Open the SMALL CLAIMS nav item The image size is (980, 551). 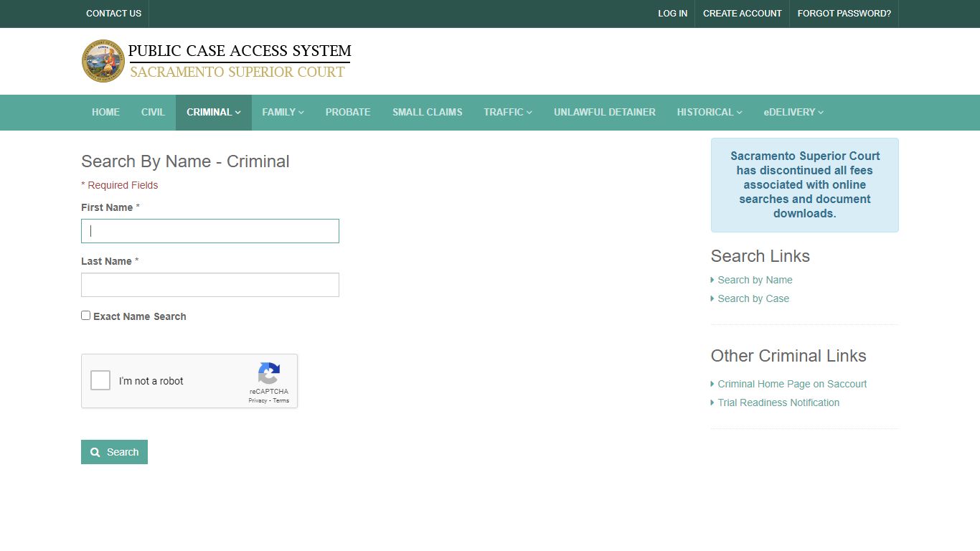(428, 112)
